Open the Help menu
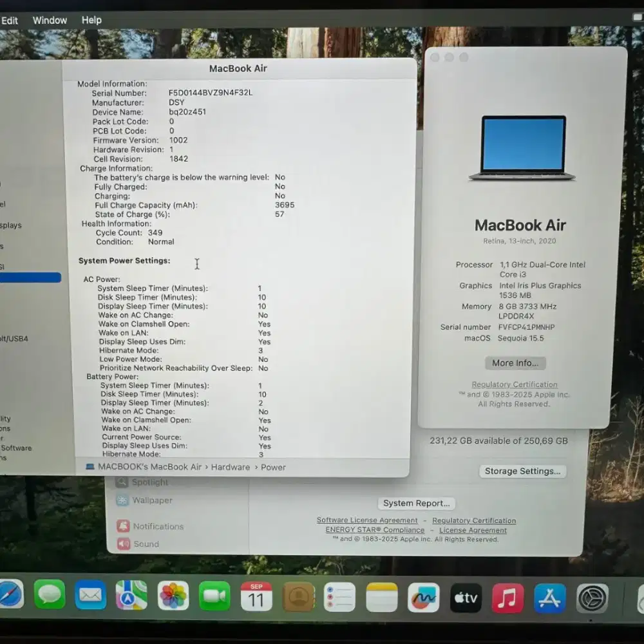 91,20
